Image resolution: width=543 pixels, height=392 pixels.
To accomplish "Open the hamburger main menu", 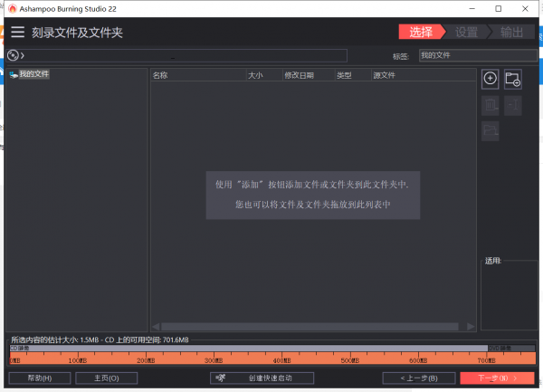I will [x=18, y=32].
